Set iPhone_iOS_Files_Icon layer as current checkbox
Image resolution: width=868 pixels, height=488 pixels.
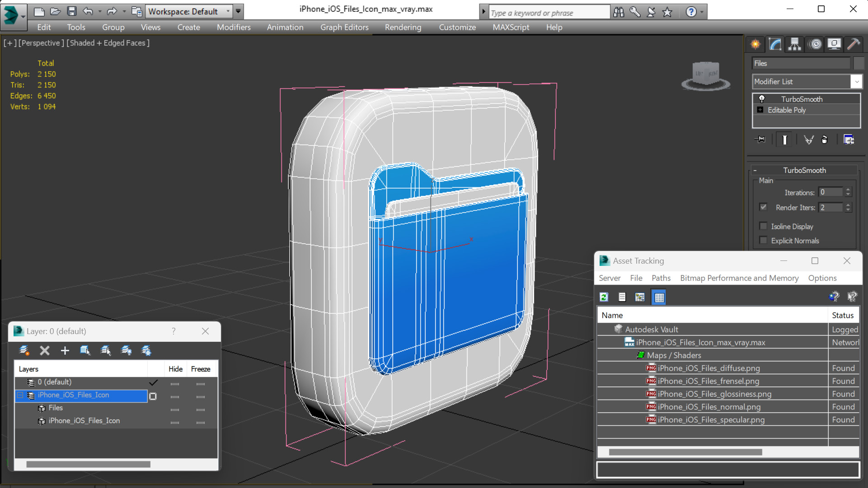[x=153, y=396]
